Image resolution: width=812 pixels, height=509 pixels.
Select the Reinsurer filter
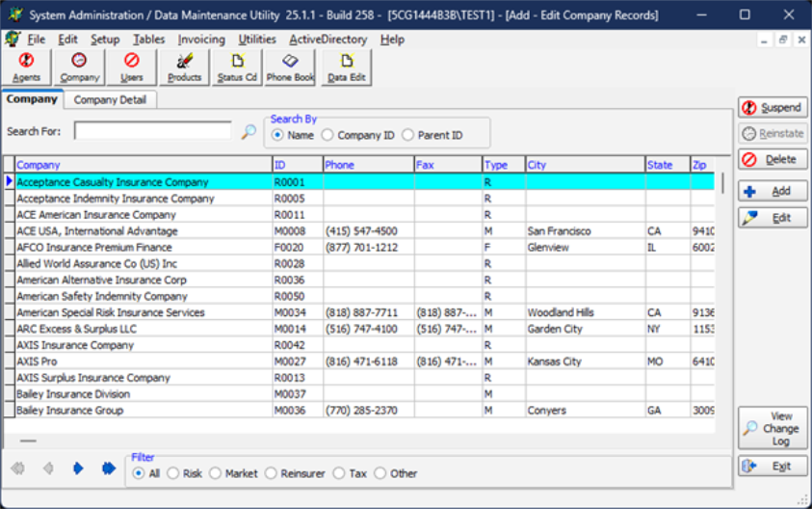pyautogui.click(x=295, y=473)
